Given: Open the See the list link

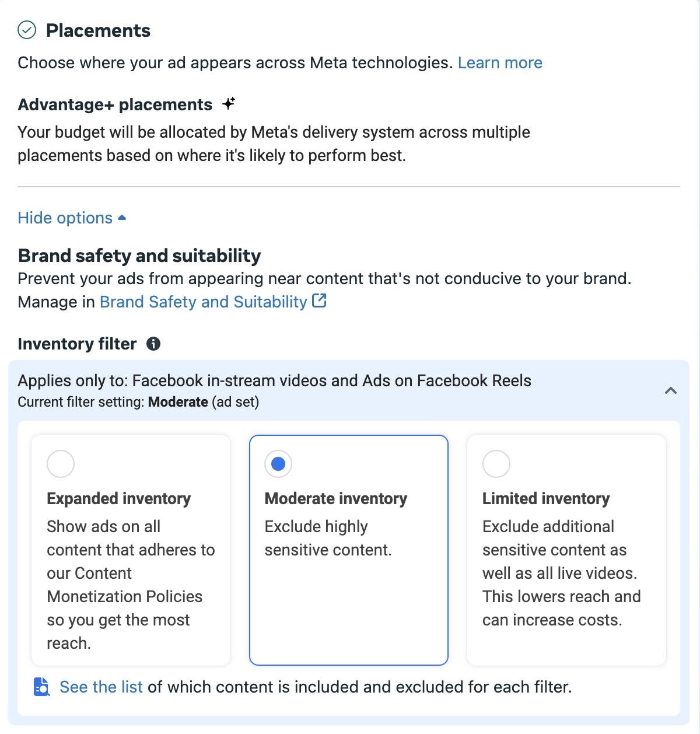Looking at the screenshot, I should [x=101, y=687].
